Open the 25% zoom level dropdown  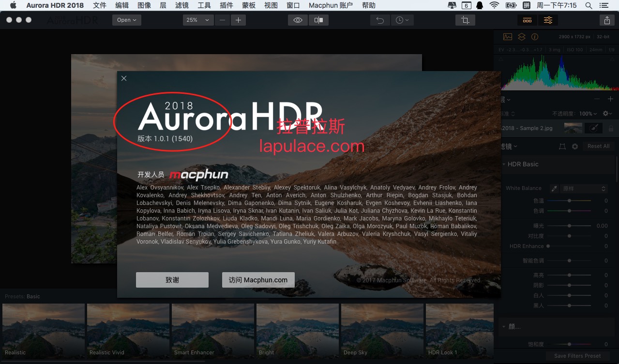pyautogui.click(x=198, y=20)
